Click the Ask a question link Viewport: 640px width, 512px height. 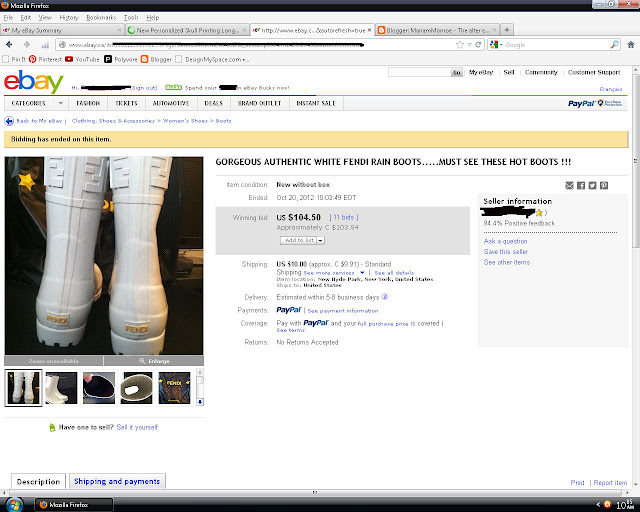pyautogui.click(x=505, y=241)
